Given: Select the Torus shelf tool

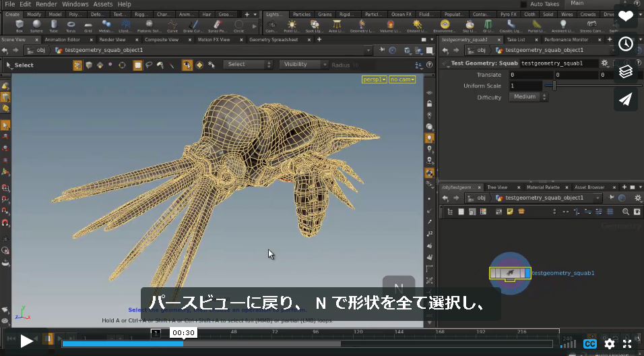Looking at the screenshot, I should (71, 26).
